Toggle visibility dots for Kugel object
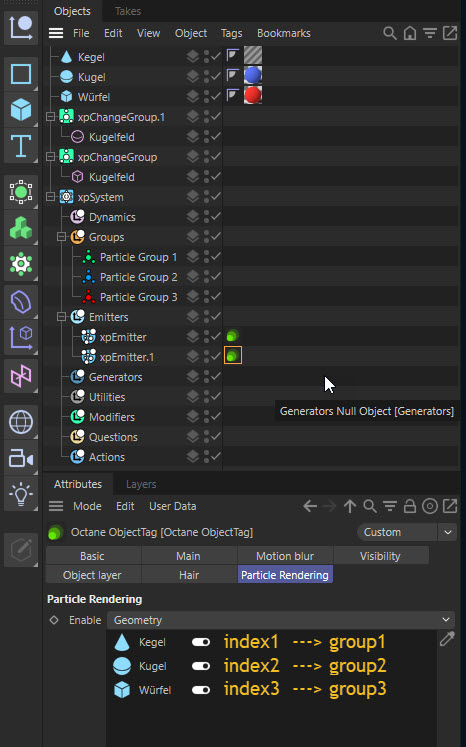This screenshot has width=466, height=747. point(206,76)
